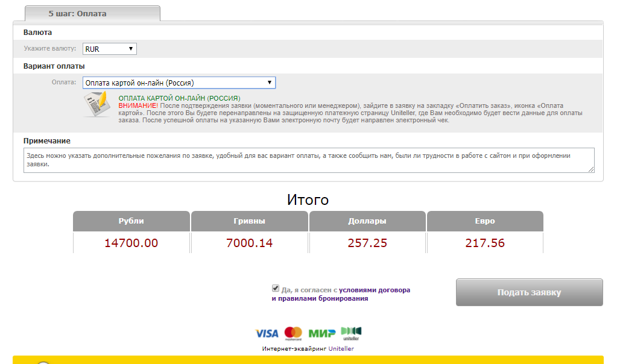Click the 'Оплата:' field label

click(64, 82)
